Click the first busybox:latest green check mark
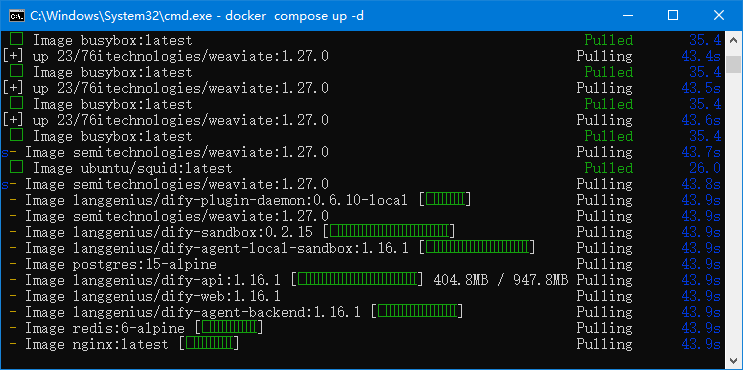 [17, 39]
